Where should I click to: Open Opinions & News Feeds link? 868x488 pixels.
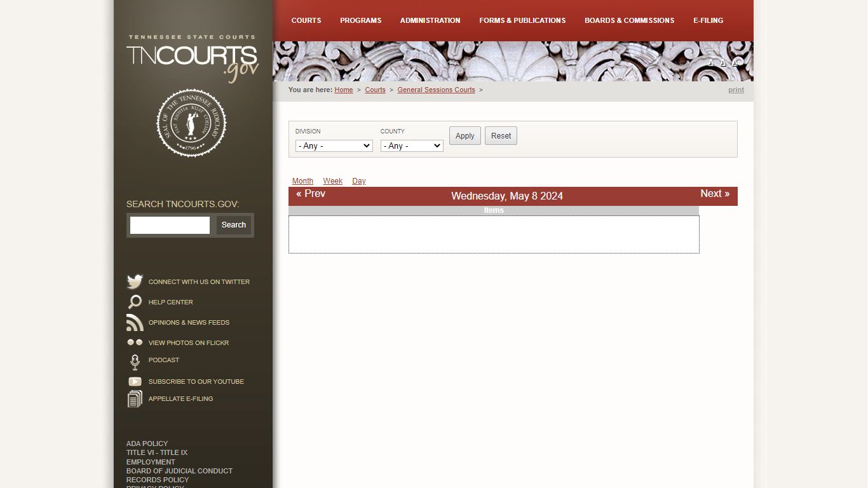pyautogui.click(x=189, y=323)
